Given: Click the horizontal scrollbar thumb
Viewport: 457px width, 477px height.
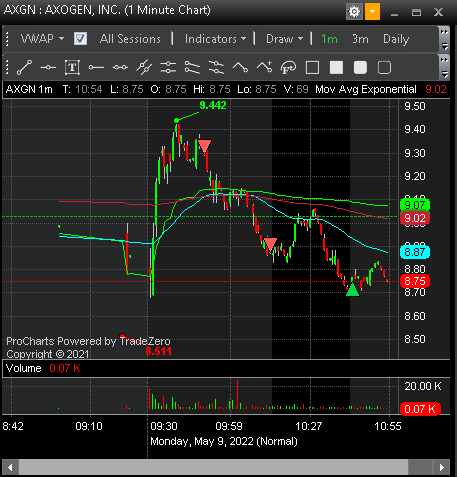Looking at the screenshot, I should (213, 467).
